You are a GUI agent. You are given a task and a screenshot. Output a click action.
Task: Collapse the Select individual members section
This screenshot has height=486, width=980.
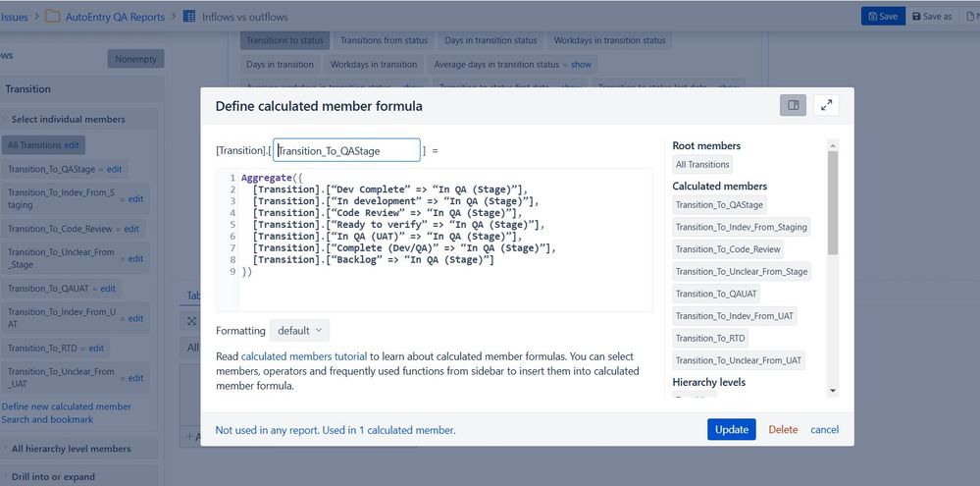tap(68, 119)
